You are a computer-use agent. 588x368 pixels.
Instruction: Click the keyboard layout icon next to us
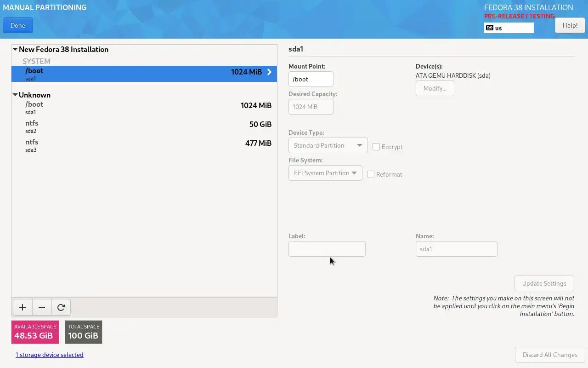tap(490, 28)
